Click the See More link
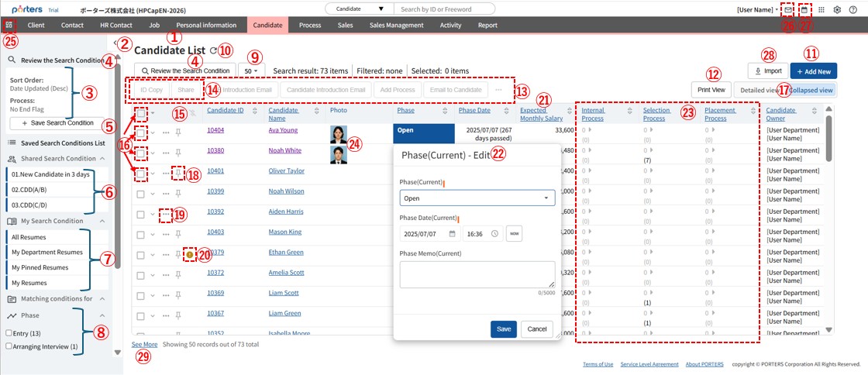 click(145, 344)
